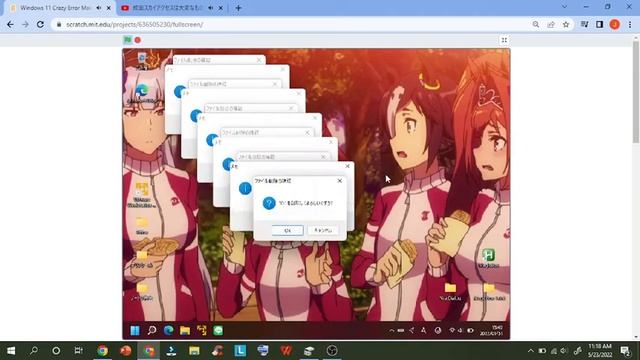Click the simulated Windows 11 Start button

coord(135,330)
